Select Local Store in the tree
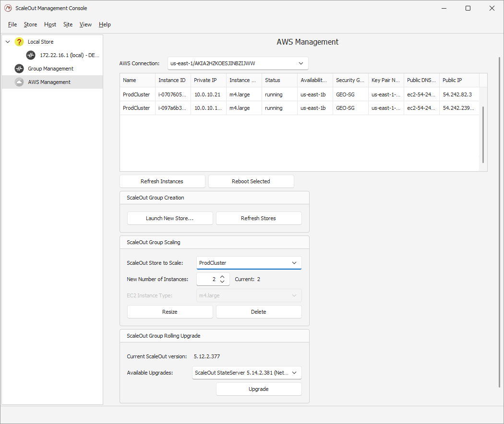The image size is (504, 424). tap(40, 42)
